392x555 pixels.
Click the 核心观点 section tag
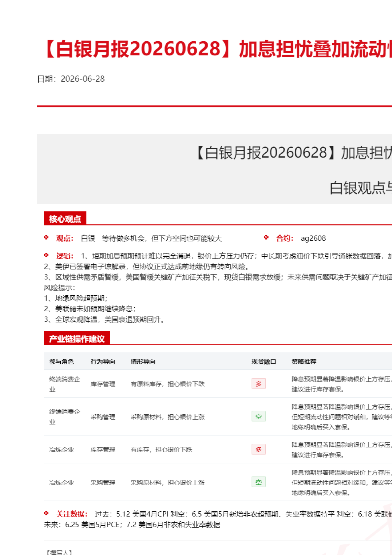pos(65,219)
